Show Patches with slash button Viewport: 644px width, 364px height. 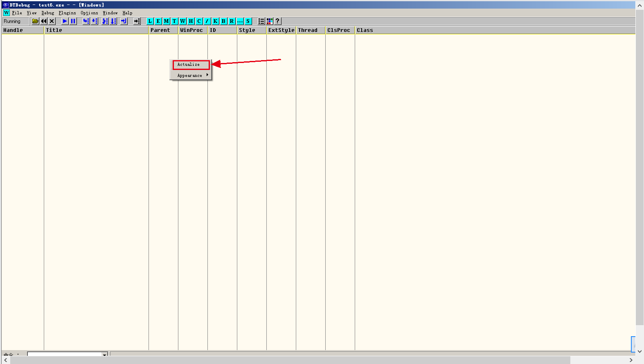207,21
